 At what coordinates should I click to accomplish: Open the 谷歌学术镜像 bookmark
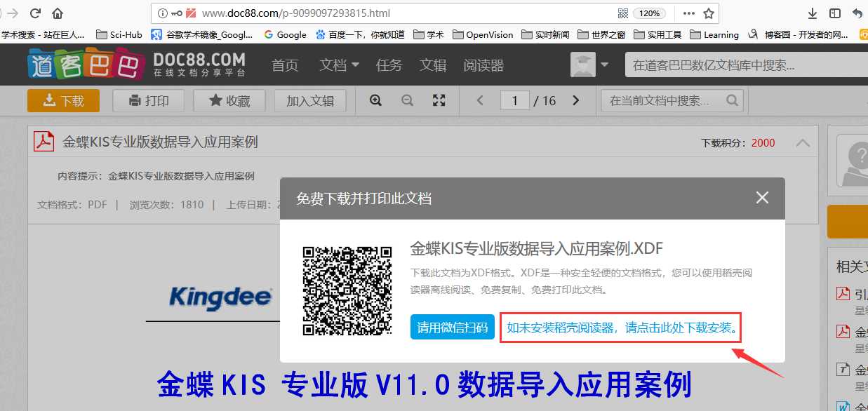[202, 34]
